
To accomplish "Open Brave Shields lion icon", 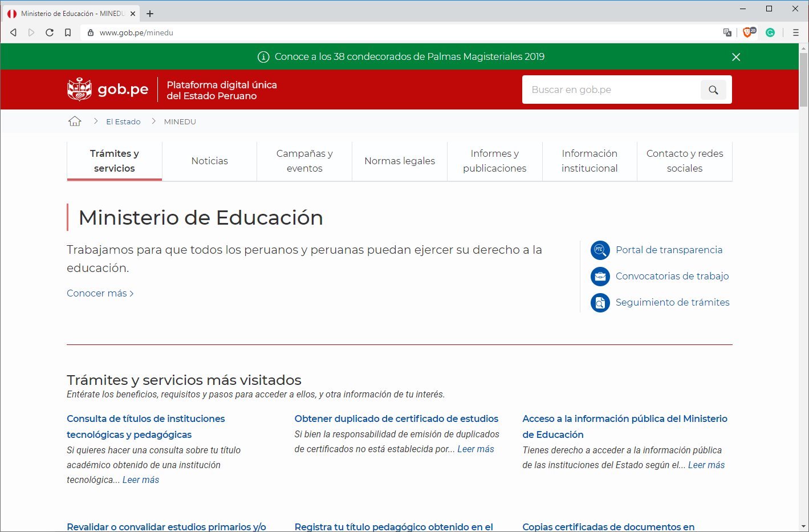I will click(x=748, y=33).
